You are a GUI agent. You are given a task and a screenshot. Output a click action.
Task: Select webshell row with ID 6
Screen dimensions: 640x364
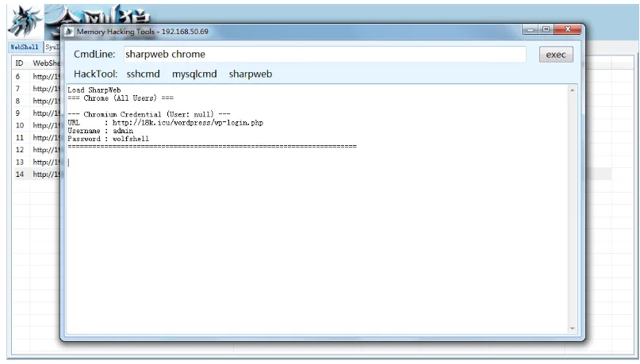[36, 76]
